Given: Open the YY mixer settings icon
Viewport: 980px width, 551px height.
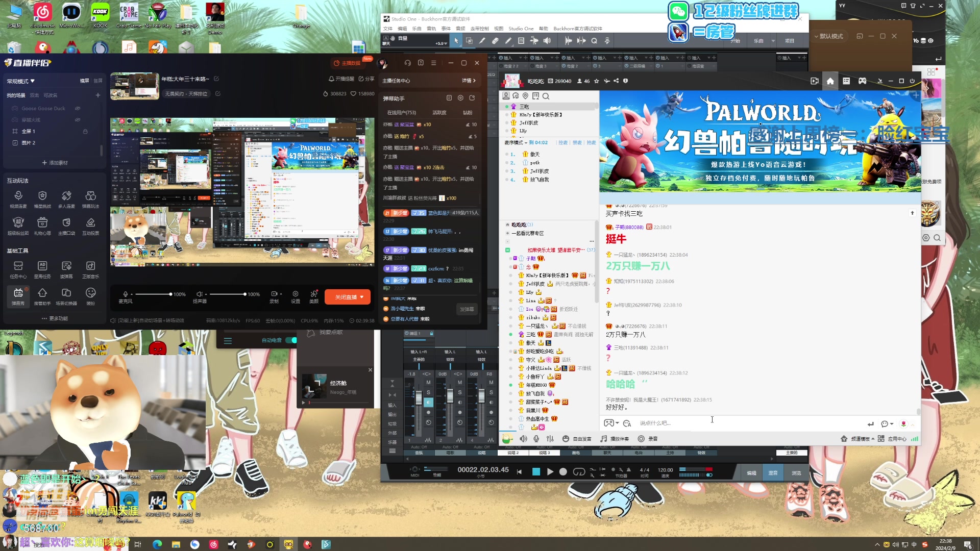Looking at the screenshot, I should 550,439.
